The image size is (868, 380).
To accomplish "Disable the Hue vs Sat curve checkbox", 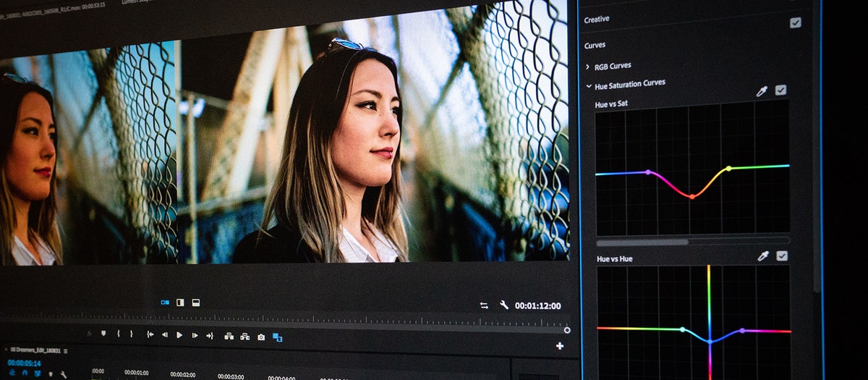I will coord(780,90).
